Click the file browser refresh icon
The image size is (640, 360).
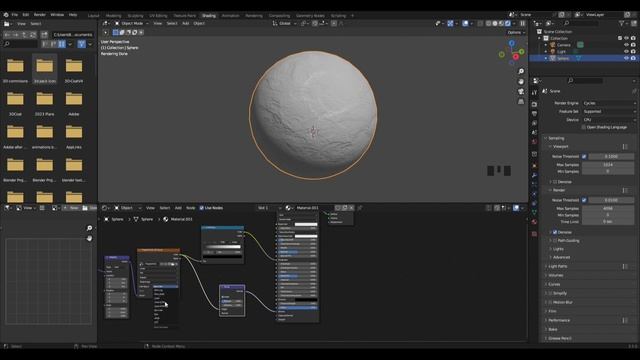pos(33,35)
